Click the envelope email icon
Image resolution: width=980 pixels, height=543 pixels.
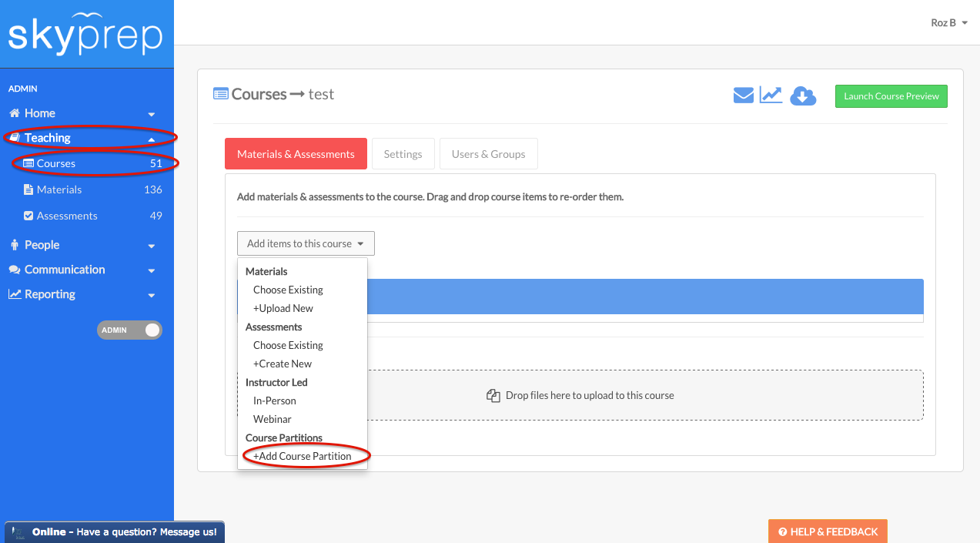click(743, 96)
